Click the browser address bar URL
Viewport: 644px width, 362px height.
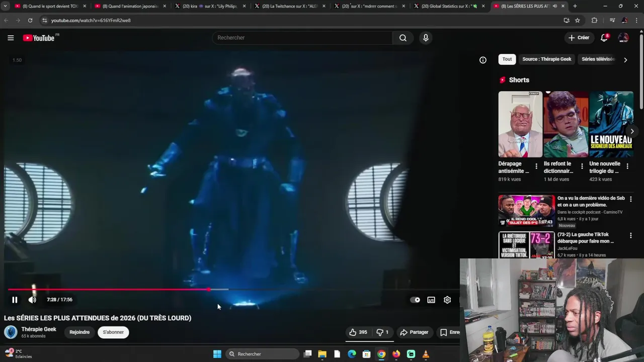[x=91, y=20]
